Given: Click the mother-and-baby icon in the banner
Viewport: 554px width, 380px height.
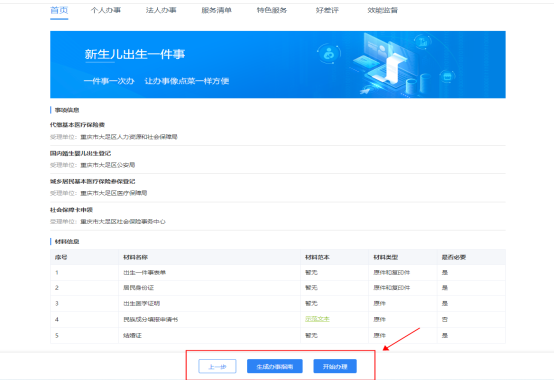Looking at the screenshot, I should click(329, 54).
